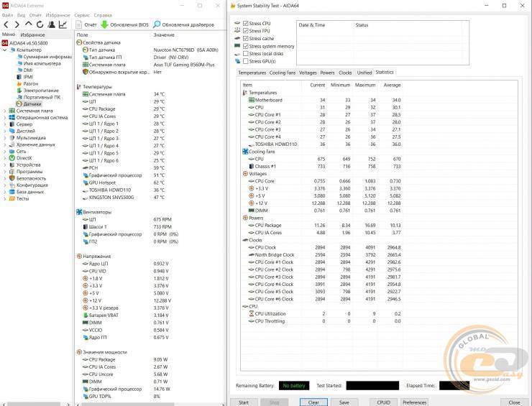Image resolution: width=532 pixels, height=406 pixels.
Task: Select Портативный ПК tree item
Action: (x=39, y=97)
